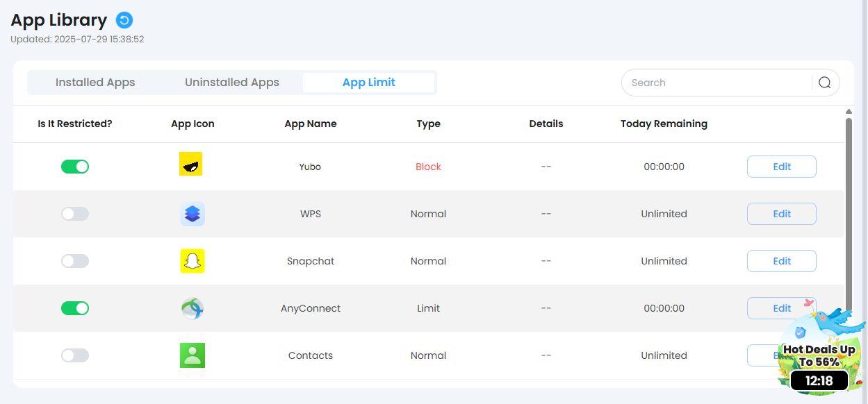Click the refresh icon beside App Library
Image resolution: width=868 pixels, height=404 pixels.
124,20
